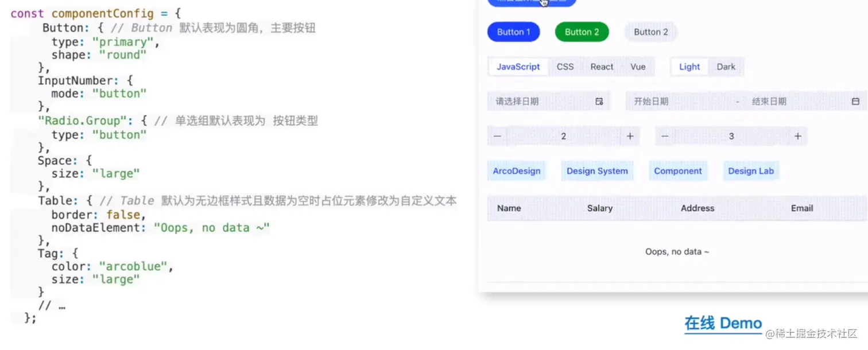Open the 在线 Demo link
Viewport: 868px width, 350px height.
(x=723, y=323)
